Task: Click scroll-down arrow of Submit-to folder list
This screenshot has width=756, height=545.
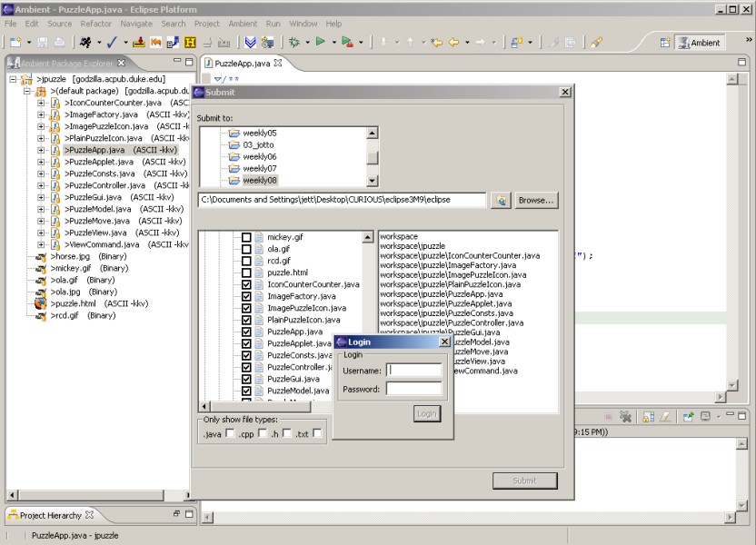Action: pyautogui.click(x=372, y=181)
